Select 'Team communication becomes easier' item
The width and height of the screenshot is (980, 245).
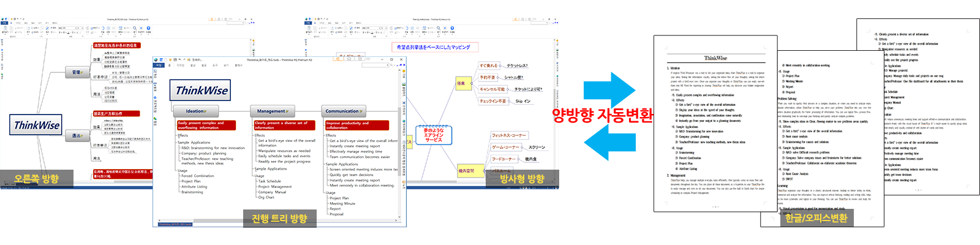click(360, 157)
